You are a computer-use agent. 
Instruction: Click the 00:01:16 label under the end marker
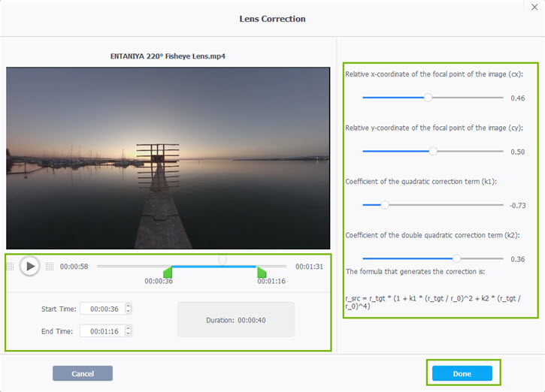tap(271, 282)
